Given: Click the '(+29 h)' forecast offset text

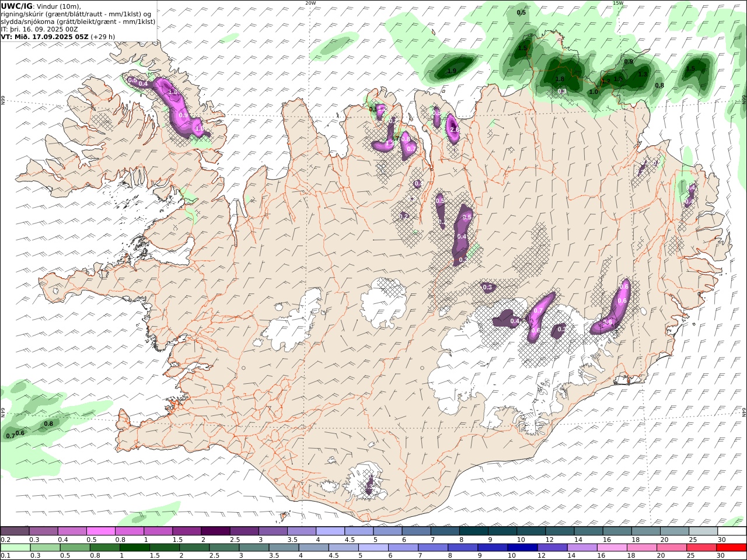Looking at the screenshot, I should point(103,37).
